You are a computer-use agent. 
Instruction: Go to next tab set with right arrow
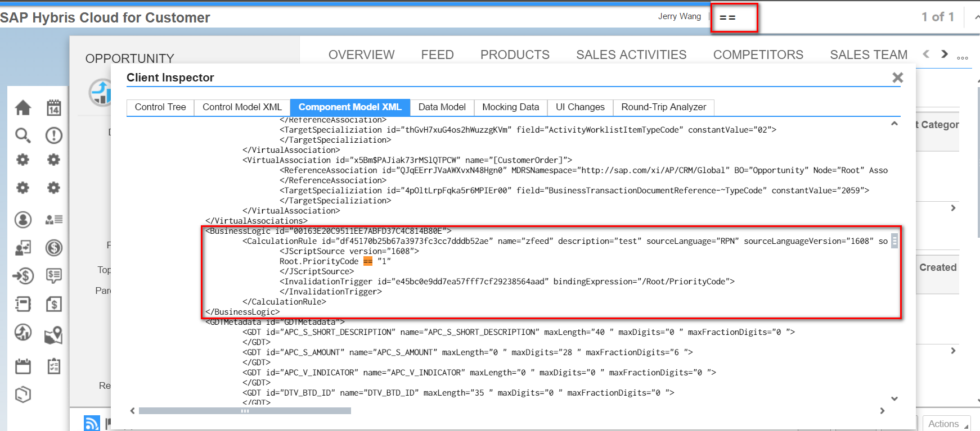[945, 54]
